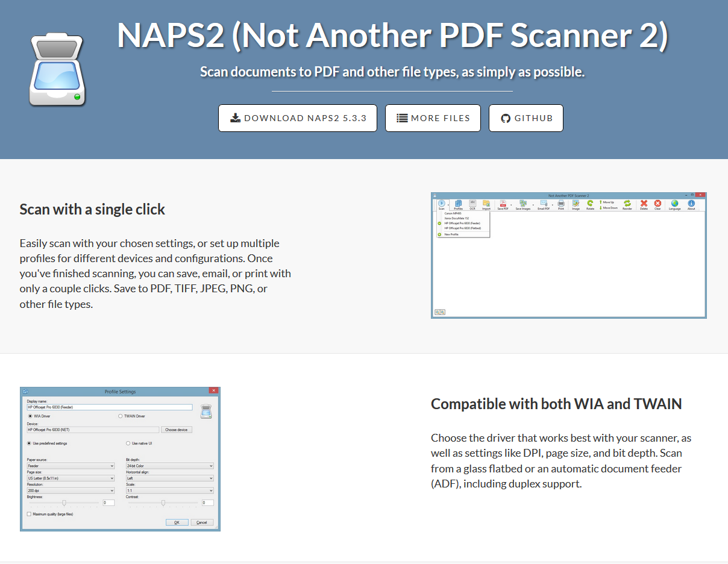Select the Save PDF icon
728x564 pixels.
(503, 204)
